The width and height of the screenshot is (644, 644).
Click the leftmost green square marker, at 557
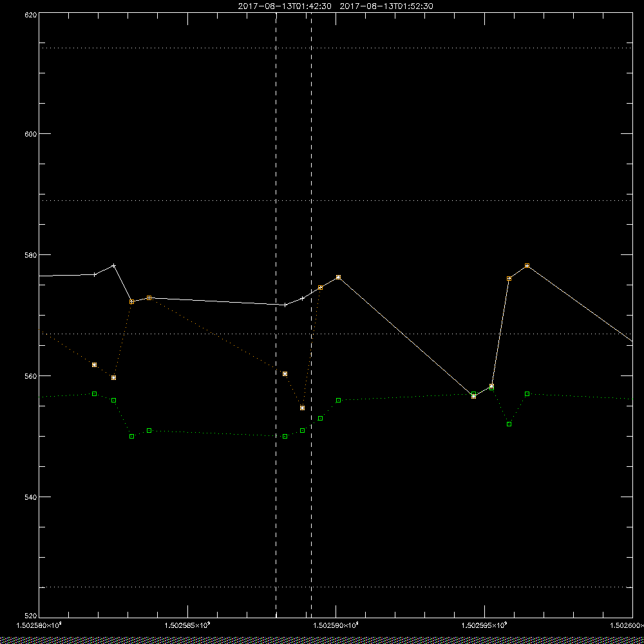click(95, 394)
